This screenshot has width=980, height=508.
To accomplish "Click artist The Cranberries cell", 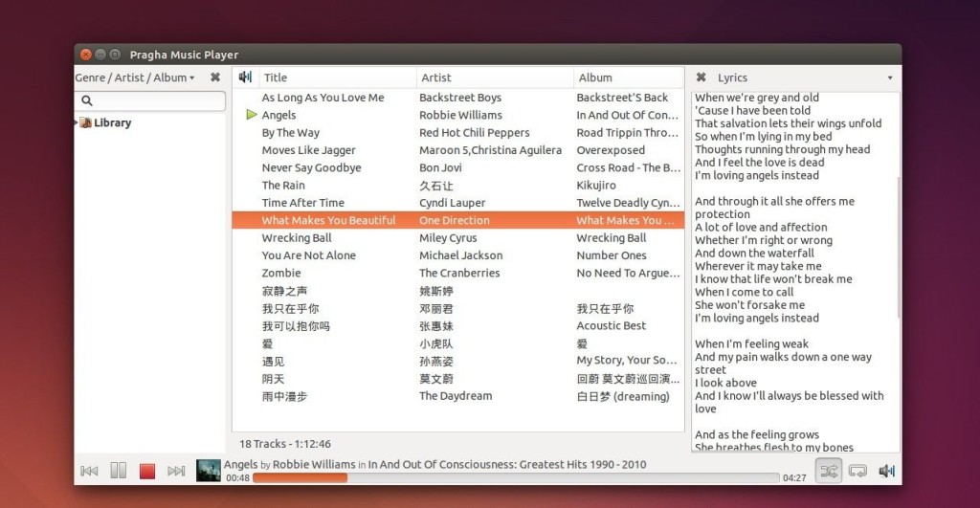I will [459, 273].
